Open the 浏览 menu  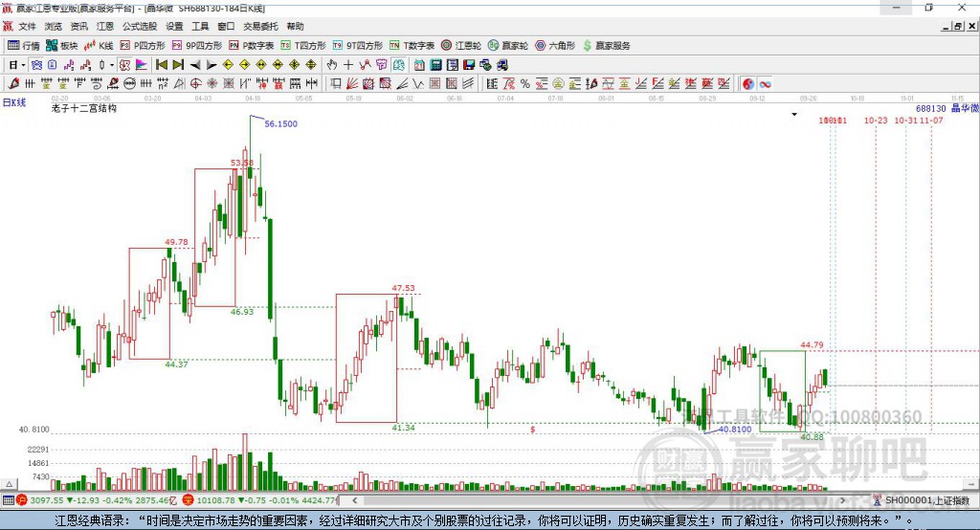click(54, 26)
